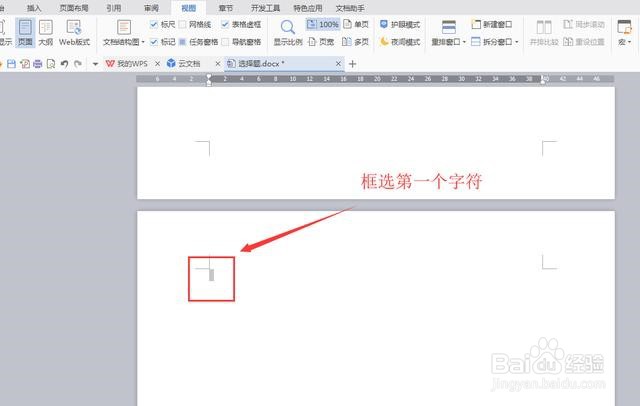
Task: Select 多页 multiple pages view
Action: coord(355,42)
